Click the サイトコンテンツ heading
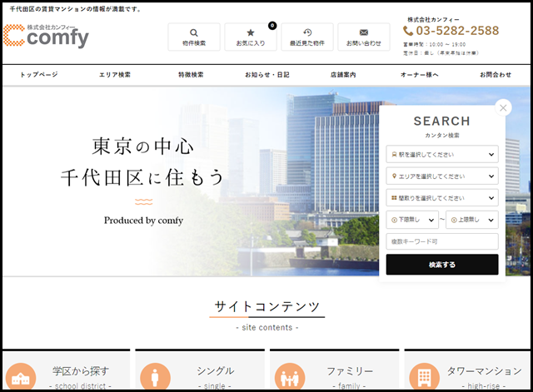Image resolution: width=533 pixels, height=392 pixels. point(267,306)
